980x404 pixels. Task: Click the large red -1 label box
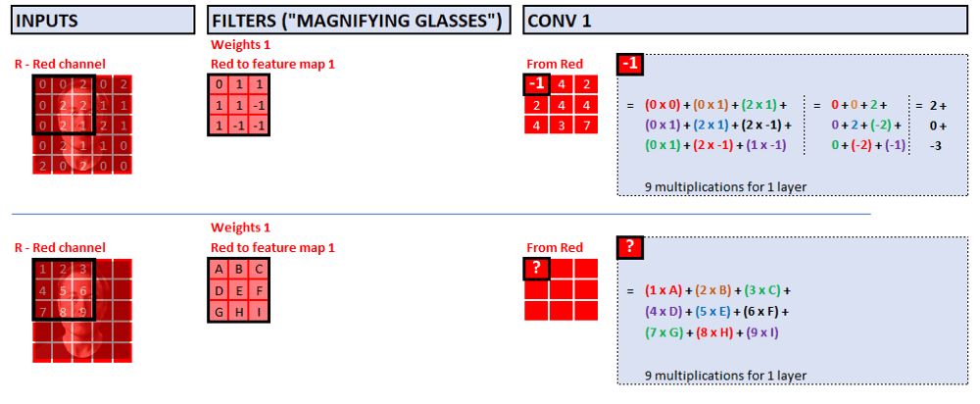pos(630,65)
